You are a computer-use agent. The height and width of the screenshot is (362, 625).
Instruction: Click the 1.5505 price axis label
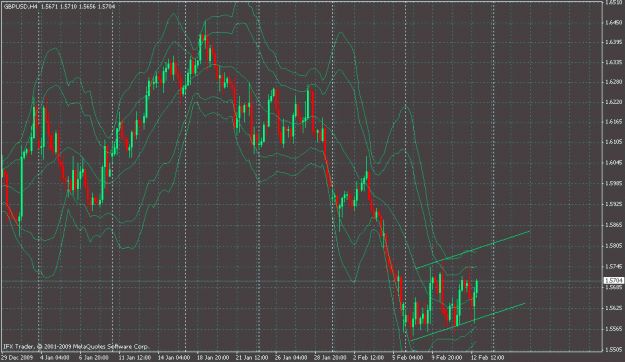(x=614, y=350)
